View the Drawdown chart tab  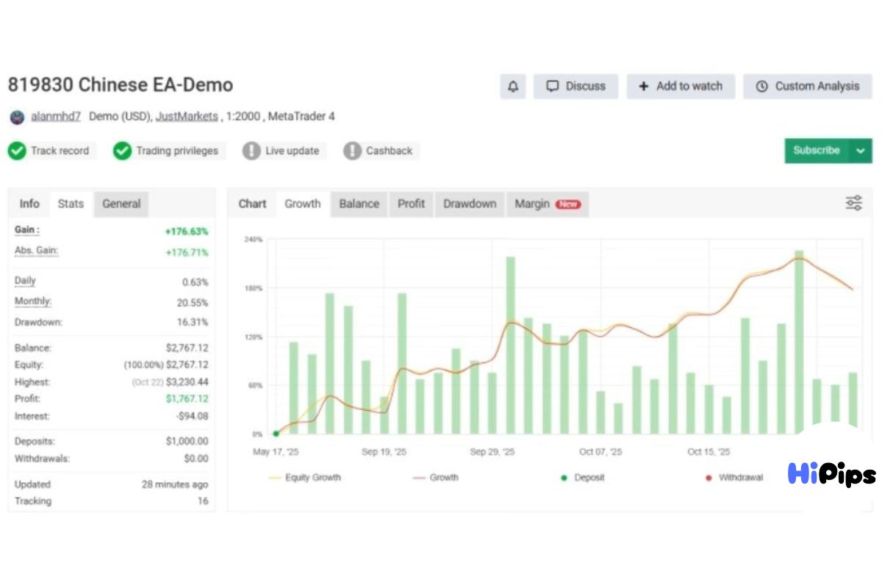[470, 204]
